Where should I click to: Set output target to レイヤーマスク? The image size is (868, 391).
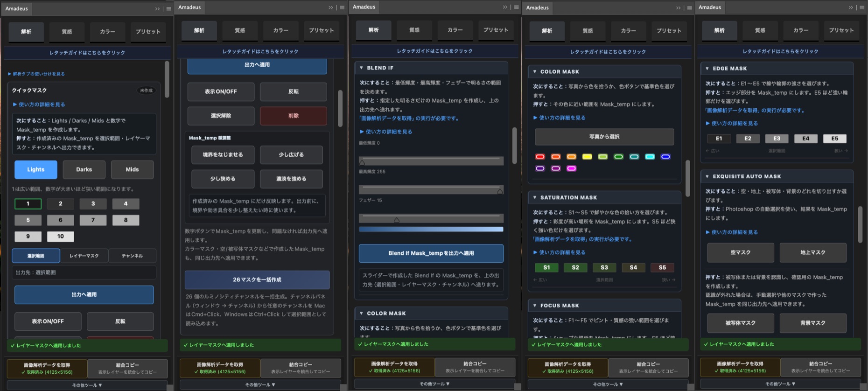84,256
